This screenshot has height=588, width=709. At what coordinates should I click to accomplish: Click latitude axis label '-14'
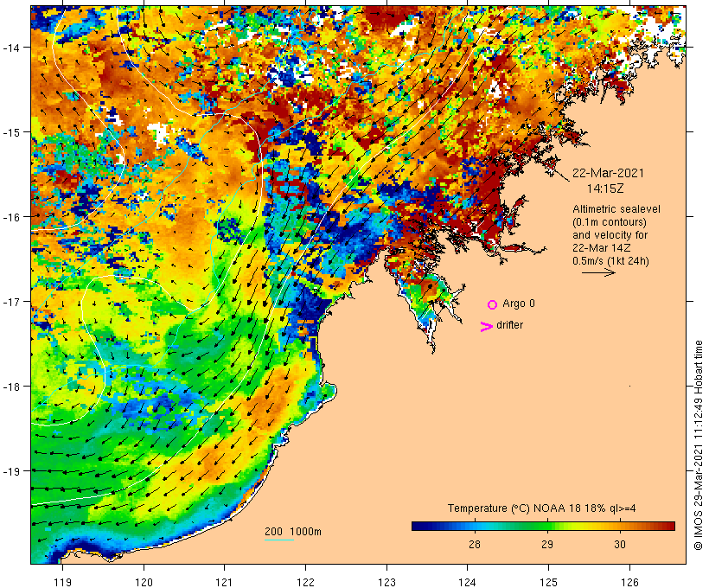tap(11, 48)
